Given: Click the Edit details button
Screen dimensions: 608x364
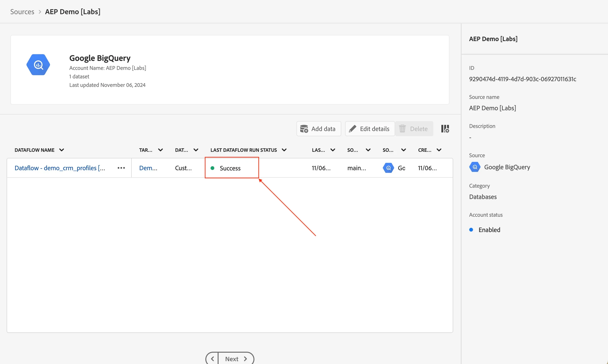Looking at the screenshot, I should [x=370, y=129].
